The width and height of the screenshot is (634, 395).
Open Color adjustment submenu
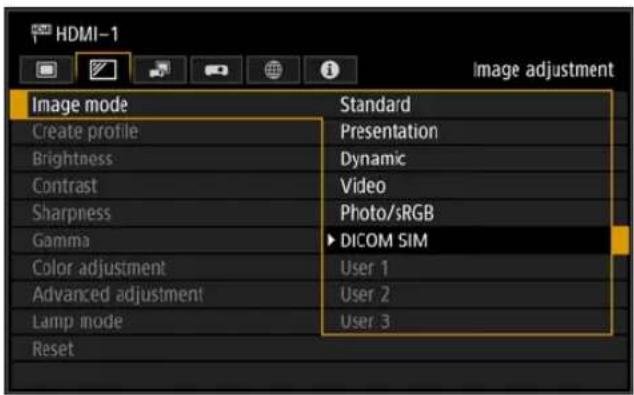tap(166, 268)
